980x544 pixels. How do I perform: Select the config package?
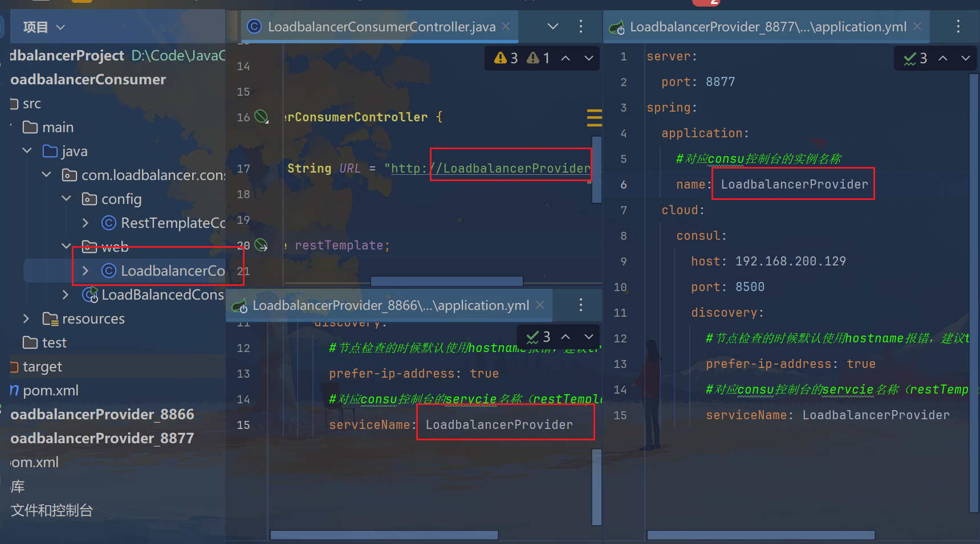(x=112, y=199)
